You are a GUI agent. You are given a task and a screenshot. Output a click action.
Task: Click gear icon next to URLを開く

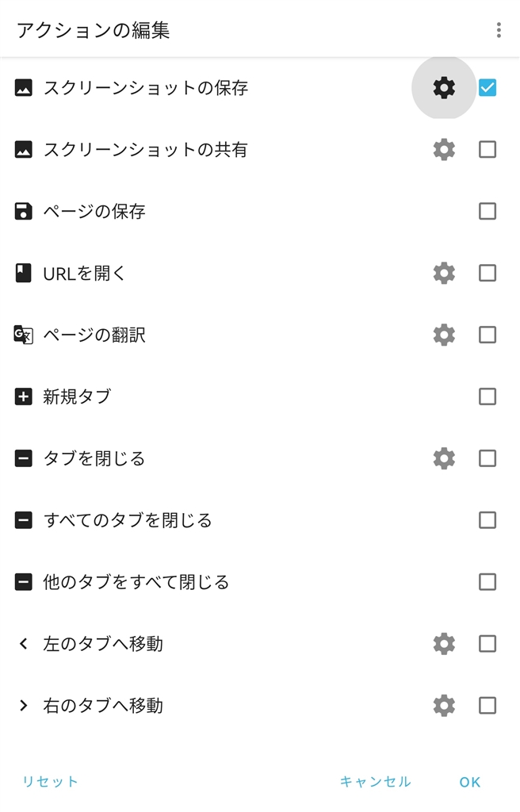coord(444,274)
